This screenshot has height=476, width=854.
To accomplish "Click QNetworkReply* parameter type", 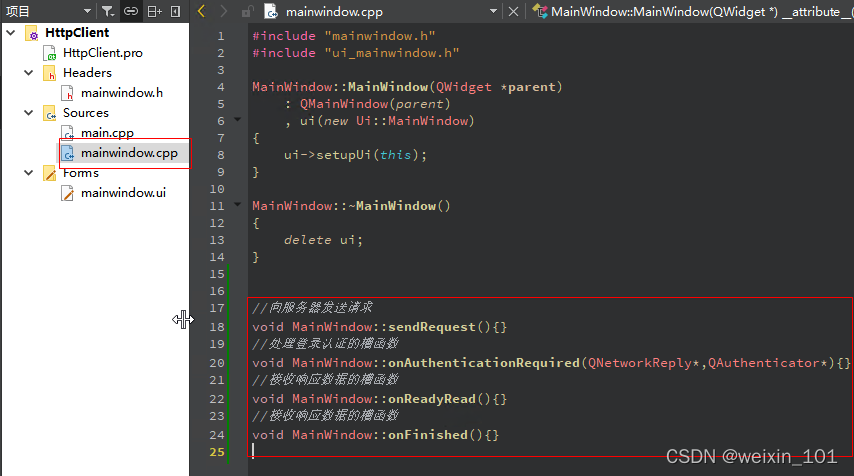I will (x=643, y=363).
